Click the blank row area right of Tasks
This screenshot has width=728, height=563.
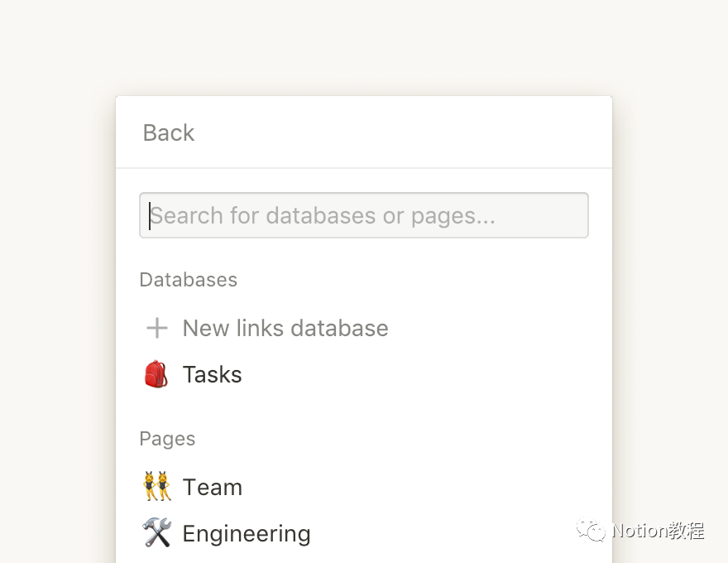430,374
